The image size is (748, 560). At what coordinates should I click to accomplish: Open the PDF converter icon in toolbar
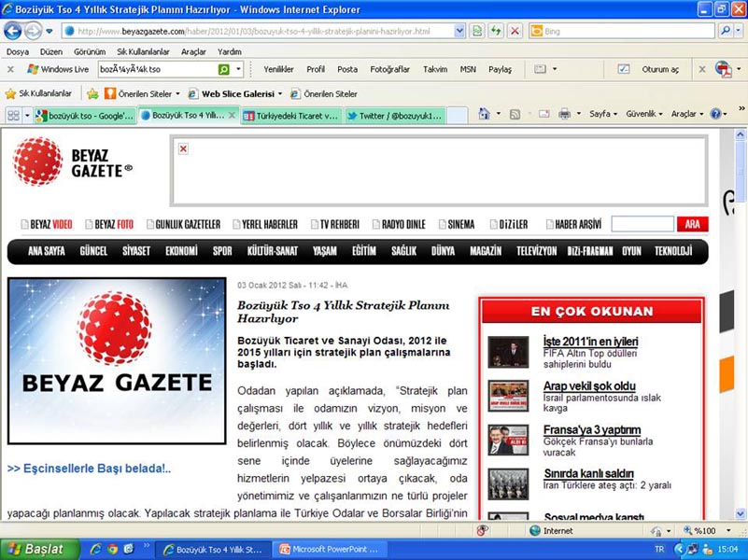click(x=724, y=70)
